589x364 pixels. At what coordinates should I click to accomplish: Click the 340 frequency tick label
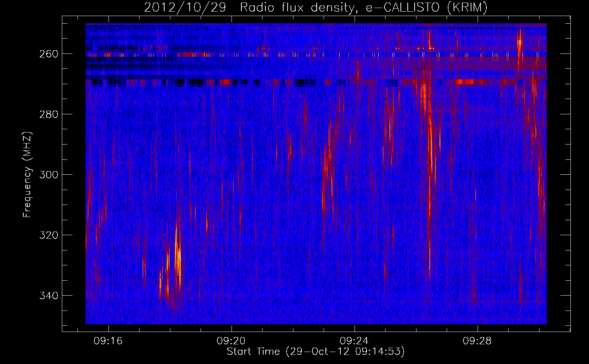tap(48, 296)
